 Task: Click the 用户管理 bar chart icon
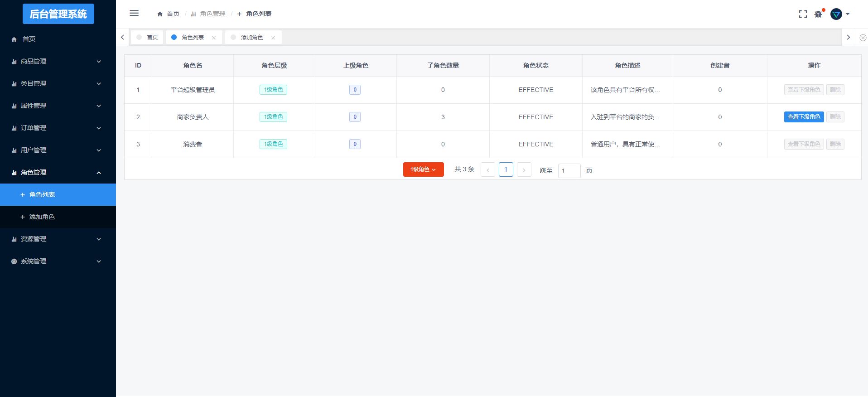[x=14, y=150]
